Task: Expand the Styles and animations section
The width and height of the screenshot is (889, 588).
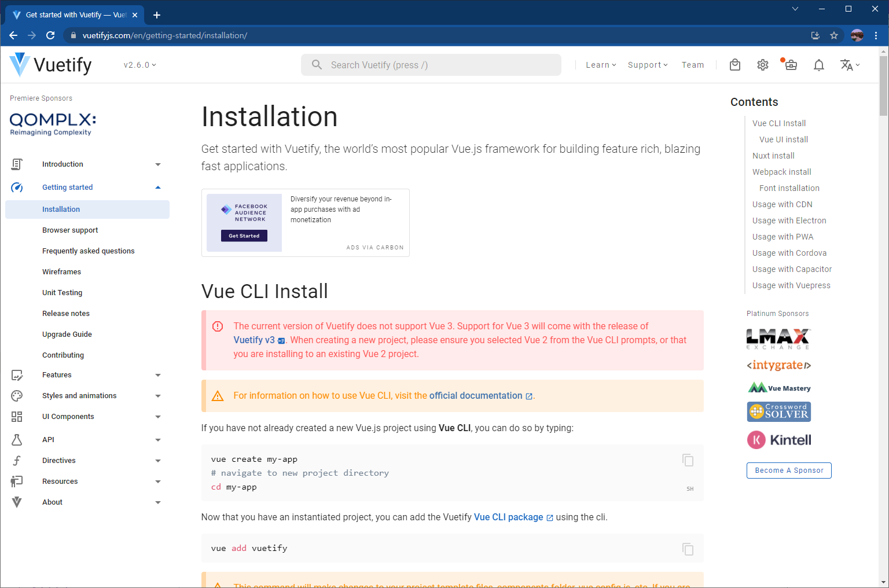Action: pyautogui.click(x=158, y=396)
